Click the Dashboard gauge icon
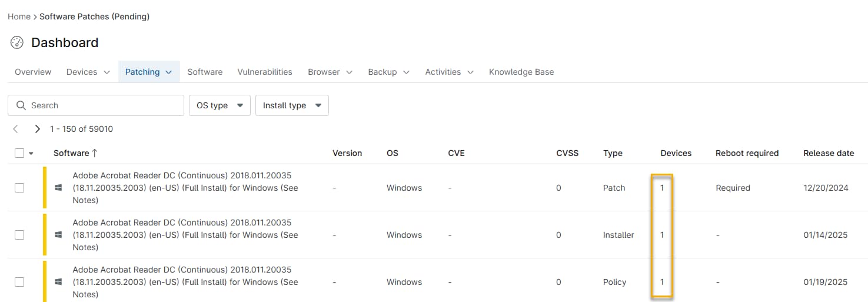 point(17,42)
